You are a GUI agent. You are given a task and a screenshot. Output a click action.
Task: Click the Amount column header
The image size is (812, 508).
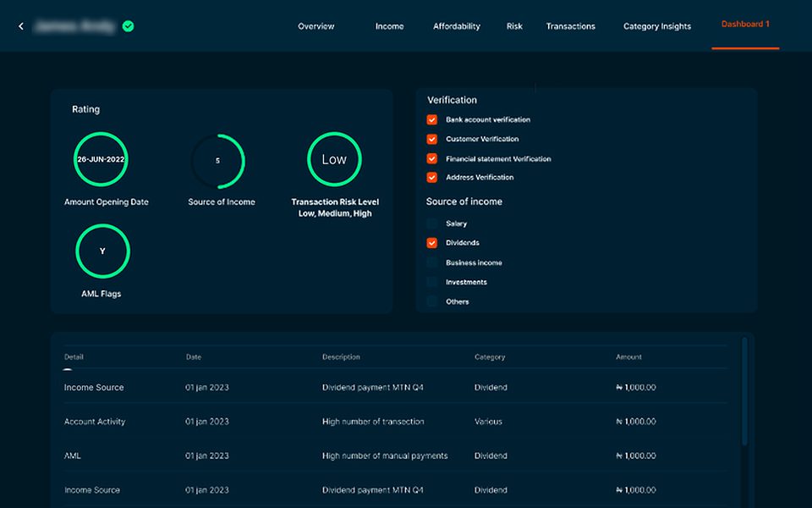coord(628,356)
